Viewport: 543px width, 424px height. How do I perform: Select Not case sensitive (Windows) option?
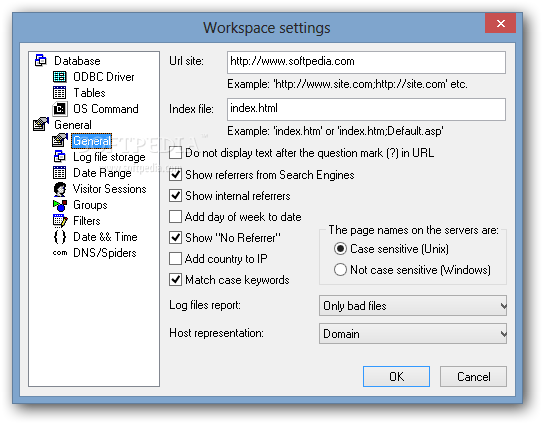click(340, 270)
